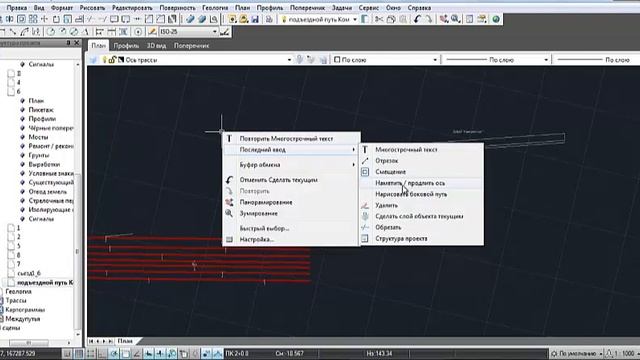The width and height of the screenshot is (640, 360).
Task: Switch to the Поперечник view tab
Action: tap(191, 46)
